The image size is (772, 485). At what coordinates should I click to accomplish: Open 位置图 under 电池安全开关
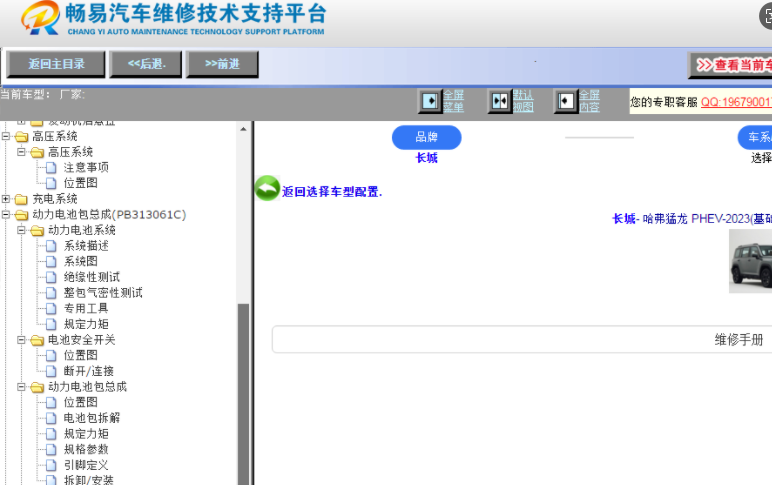81,356
